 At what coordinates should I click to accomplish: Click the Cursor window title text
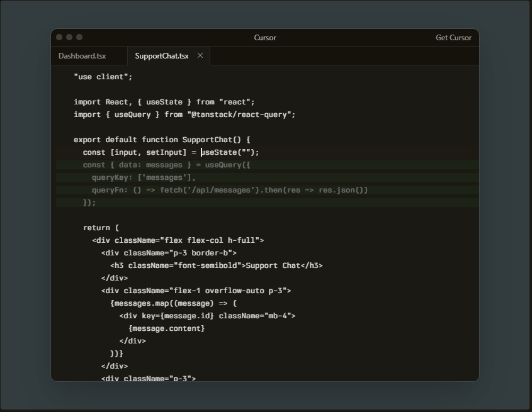pos(264,38)
